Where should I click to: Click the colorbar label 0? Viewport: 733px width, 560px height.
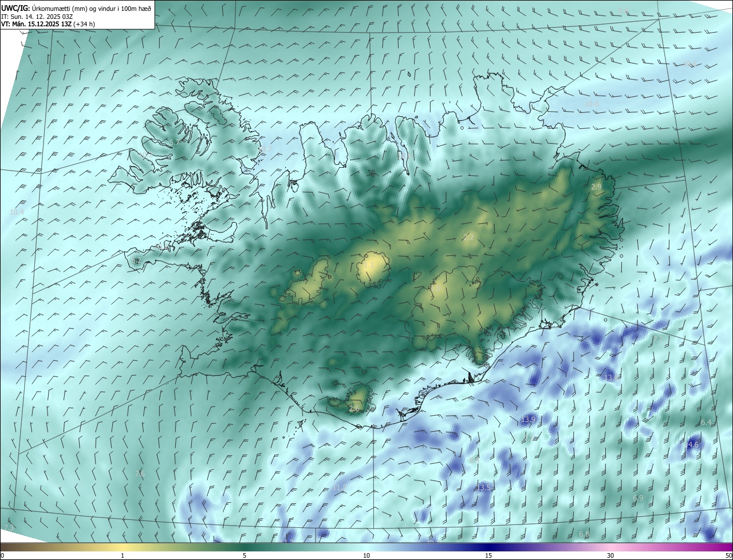pyautogui.click(x=2, y=555)
